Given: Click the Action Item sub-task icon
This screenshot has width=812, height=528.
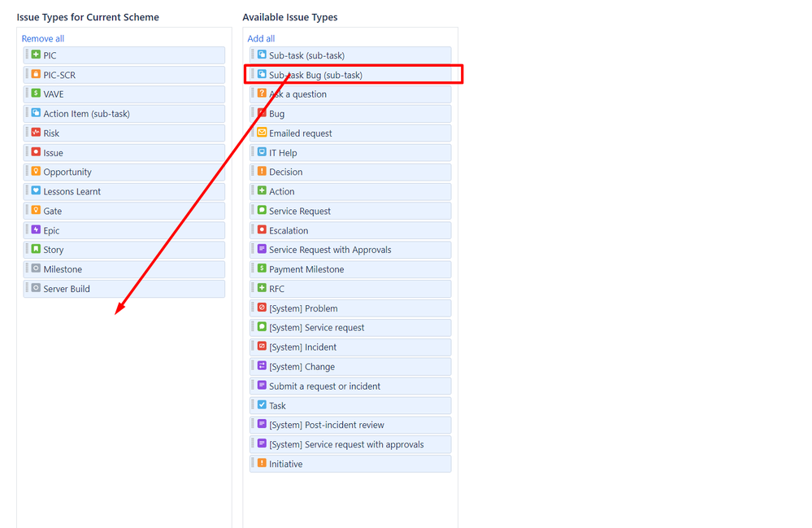Looking at the screenshot, I should click(x=36, y=113).
